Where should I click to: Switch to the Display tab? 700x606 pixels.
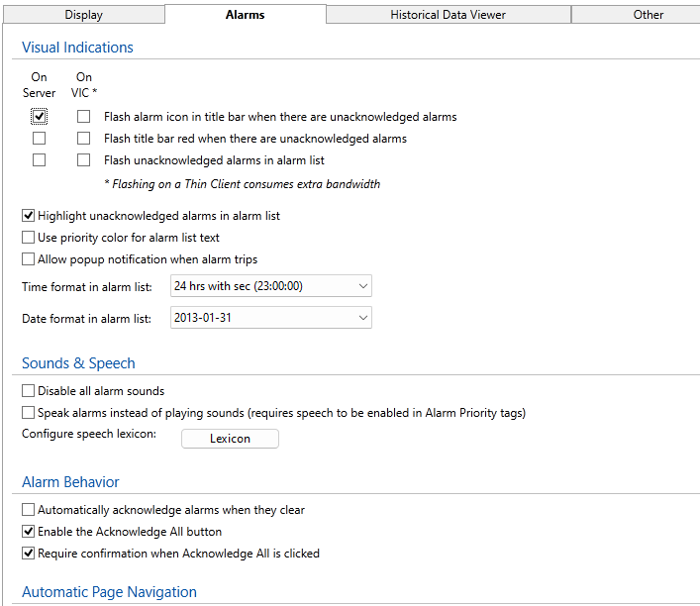coord(83,15)
